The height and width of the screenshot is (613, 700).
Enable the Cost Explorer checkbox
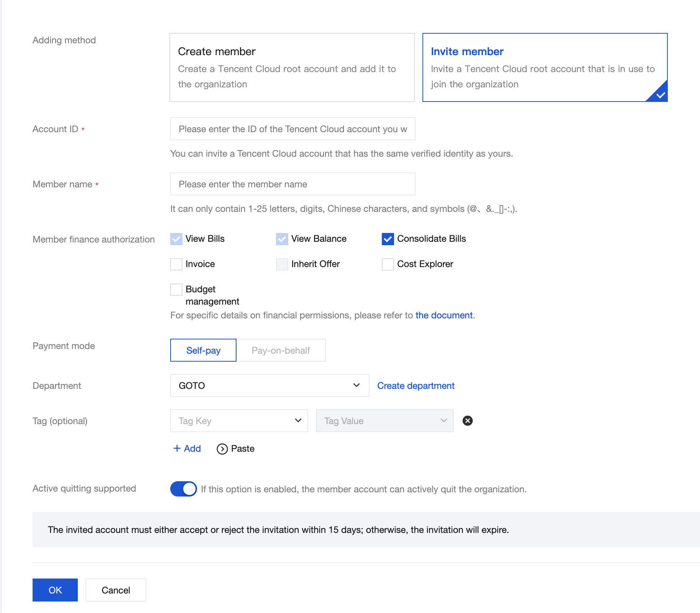click(388, 264)
